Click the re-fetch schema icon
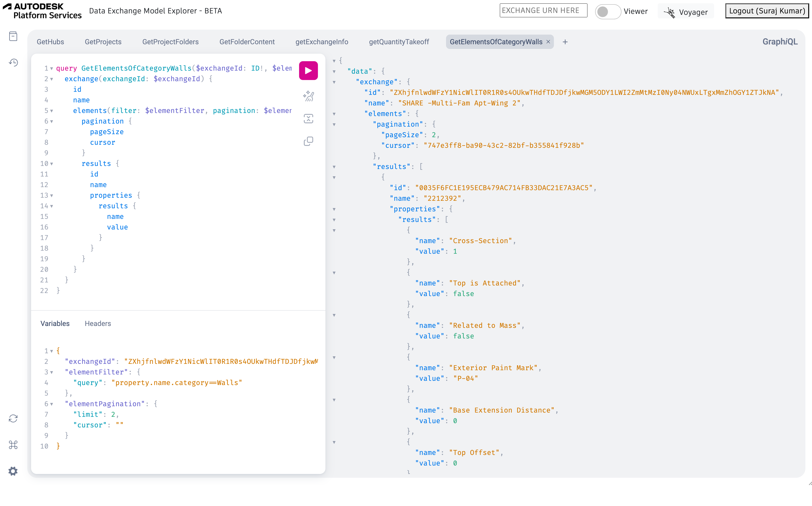 click(13, 418)
